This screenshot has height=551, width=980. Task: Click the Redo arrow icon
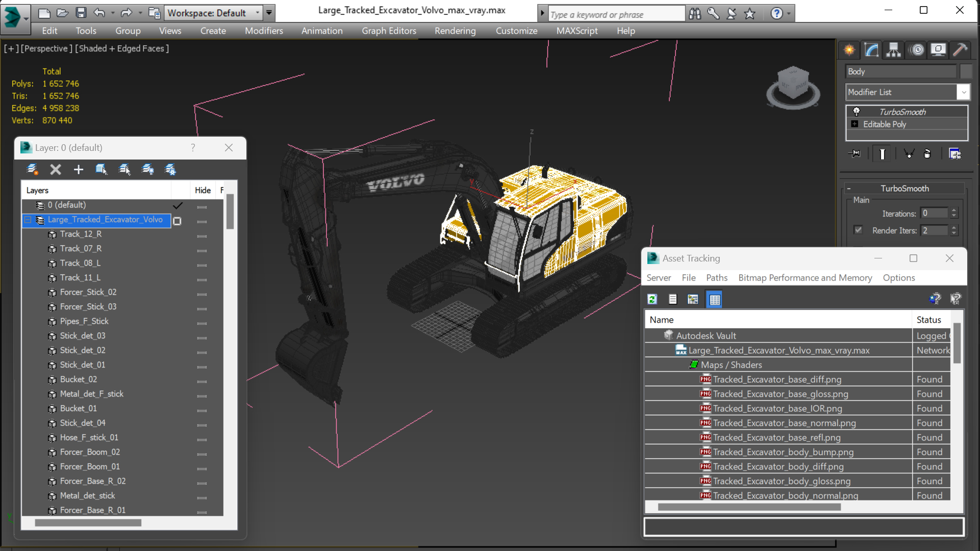126,13
